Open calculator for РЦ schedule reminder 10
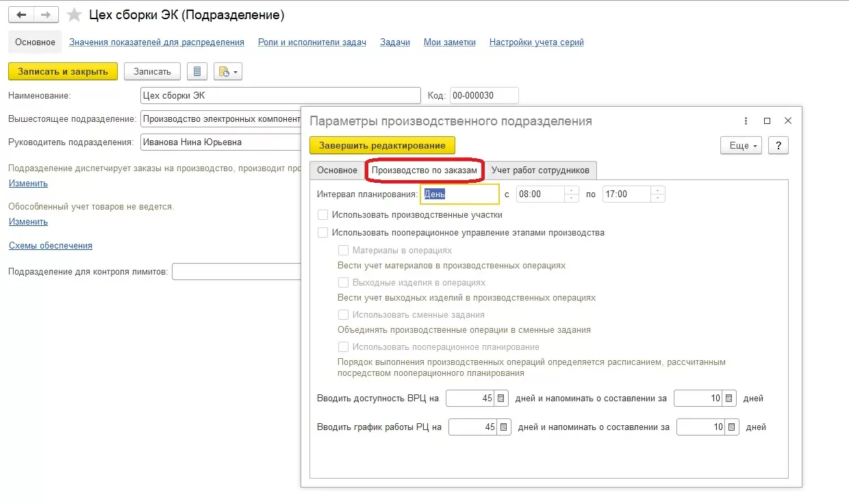 (732, 427)
